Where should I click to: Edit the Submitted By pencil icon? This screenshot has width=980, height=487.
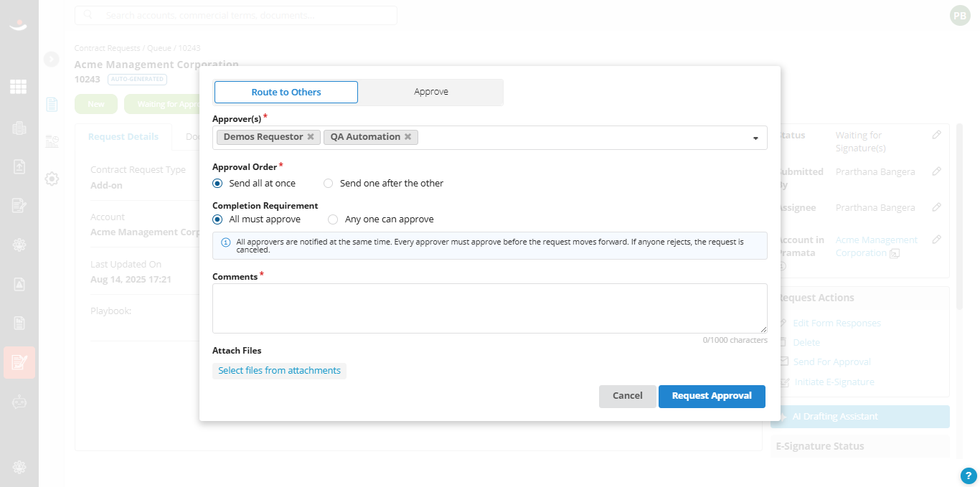(936, 171)
